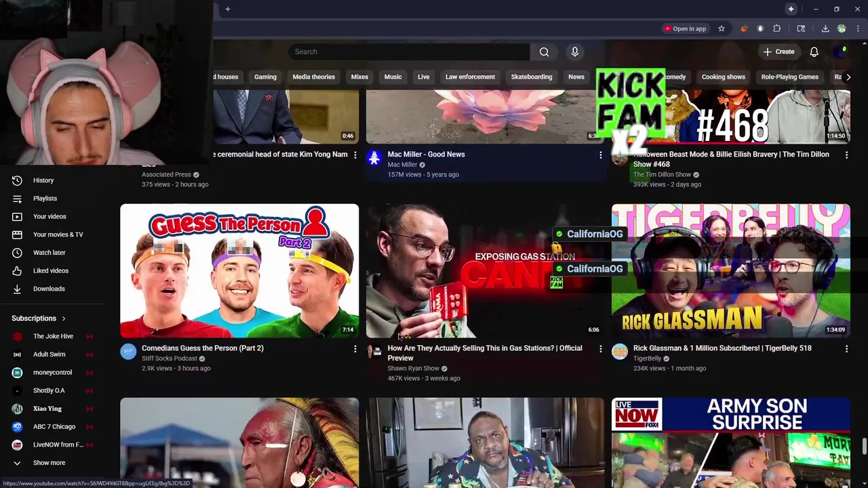Open options menu for Rick Glassman video
Image resolution: width=868 pixels, height=488 pixels.
tap(846, 349)
